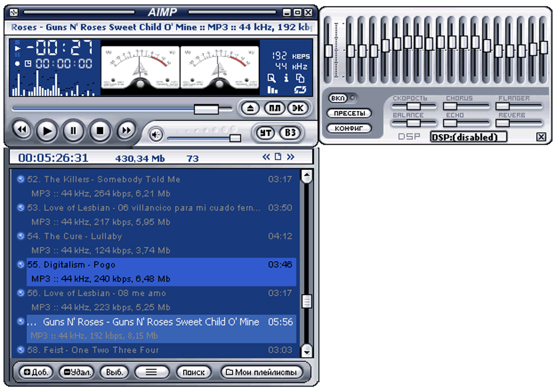Open the AIMP main menu icon in title bar
The width and height of the screenshot is (556, 392).
pos(14,13)
